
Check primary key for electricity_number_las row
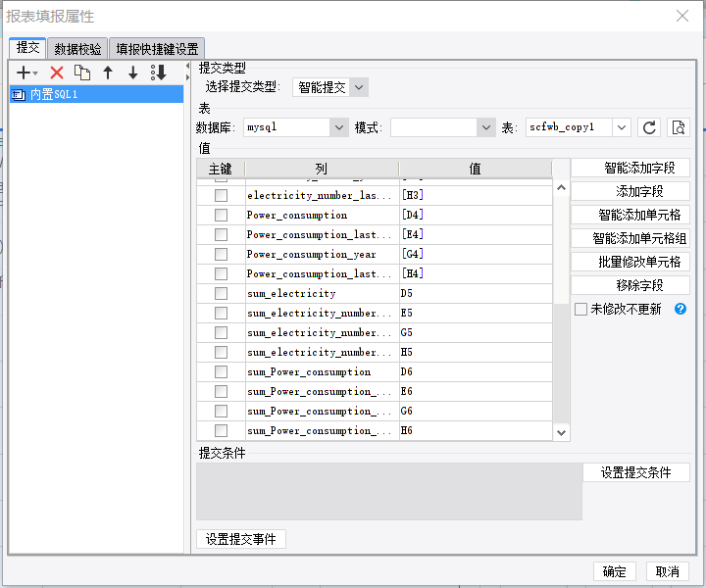tap(221, 195)
